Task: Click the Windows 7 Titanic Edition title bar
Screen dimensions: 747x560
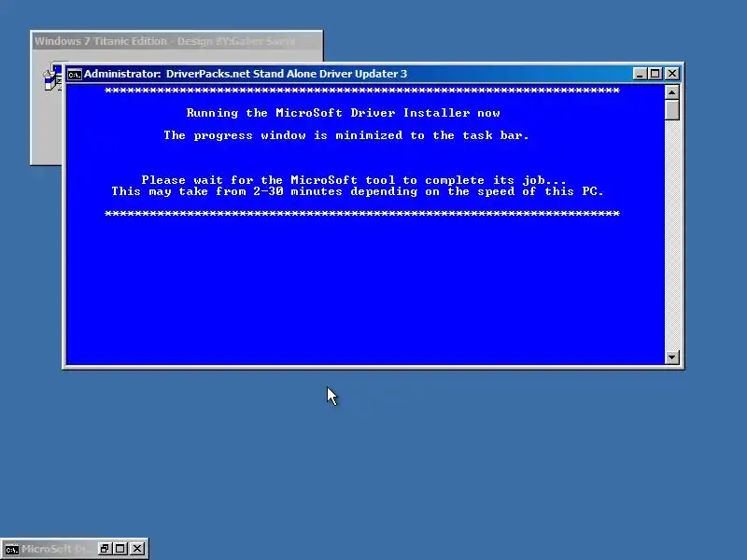Action: 176,41
